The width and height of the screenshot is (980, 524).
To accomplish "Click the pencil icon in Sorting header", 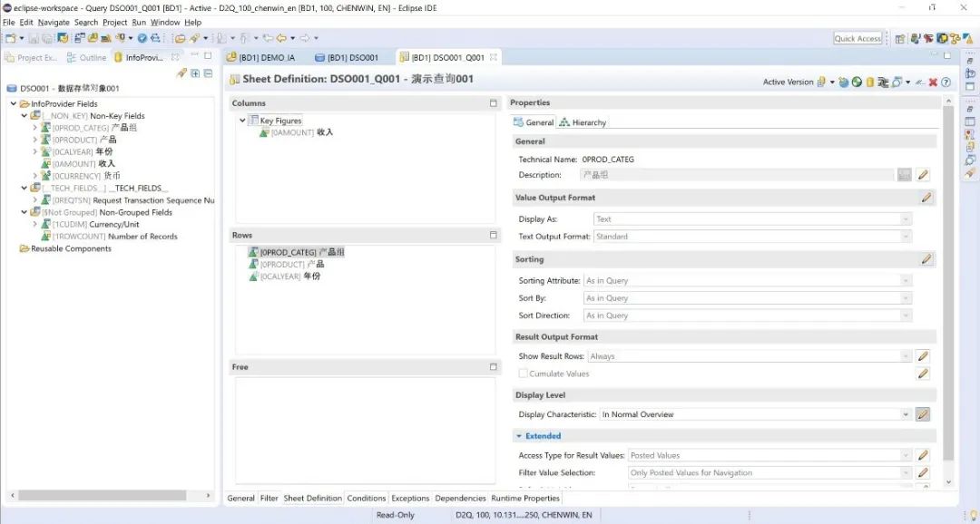I will pyautogui.click(x=926, y=259).
